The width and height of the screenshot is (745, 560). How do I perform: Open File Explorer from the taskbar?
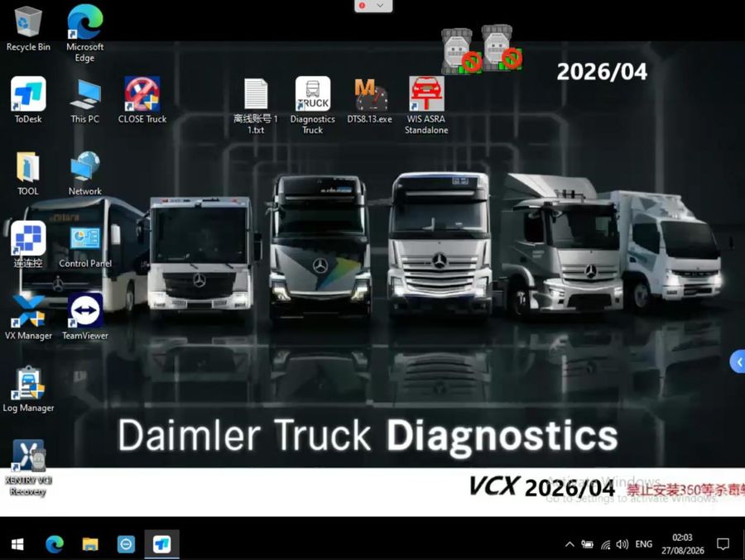pos(90,544)
